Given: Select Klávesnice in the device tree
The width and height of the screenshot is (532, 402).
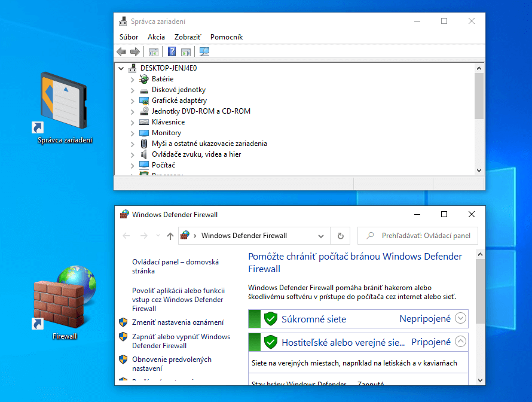Looking at the screenshot, I should pyautogui.click(x=168, y=122).
